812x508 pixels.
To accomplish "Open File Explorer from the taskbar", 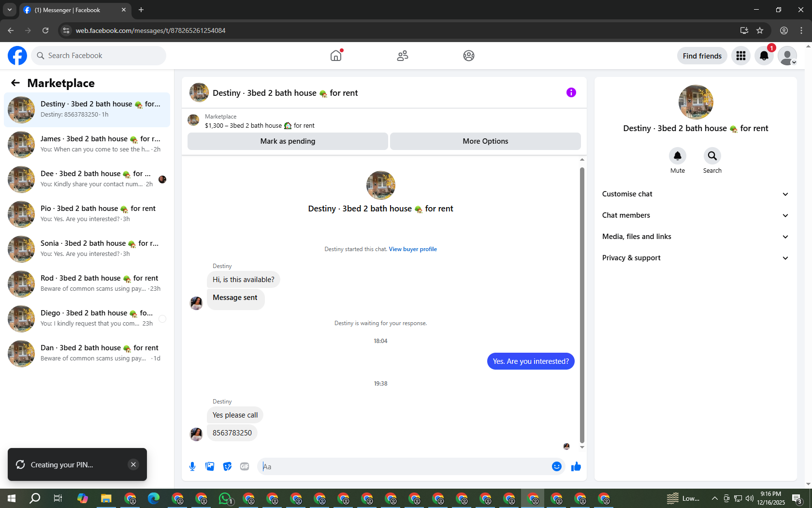I will (x=106, y=498).
